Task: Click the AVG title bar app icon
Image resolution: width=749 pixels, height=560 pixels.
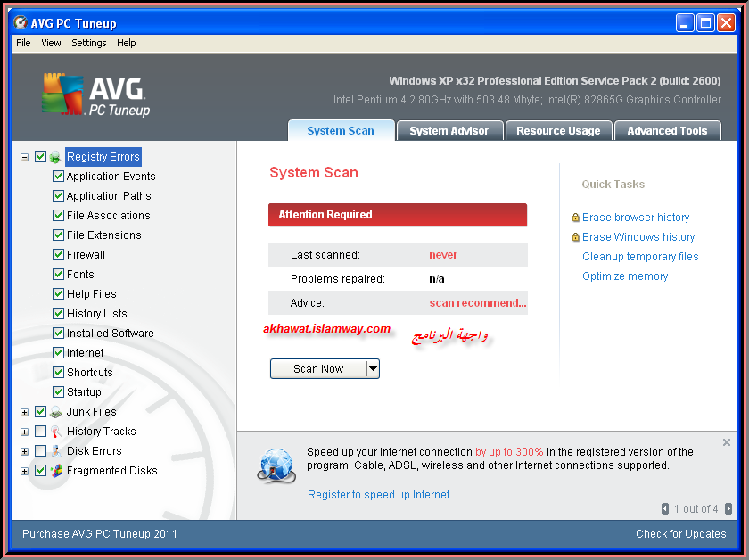Action: coord(21,22)
